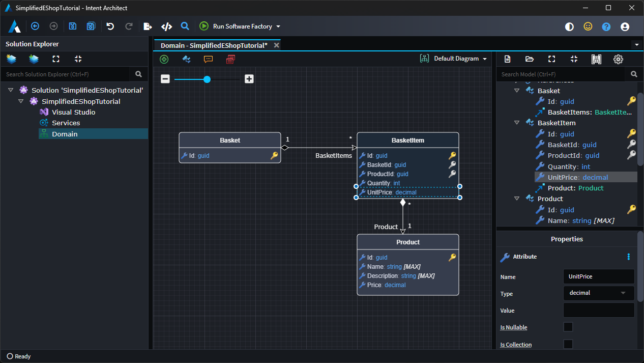
Task: Click the comment bubble icon in diagram toolbar
Action: click(x=208, y=59)
